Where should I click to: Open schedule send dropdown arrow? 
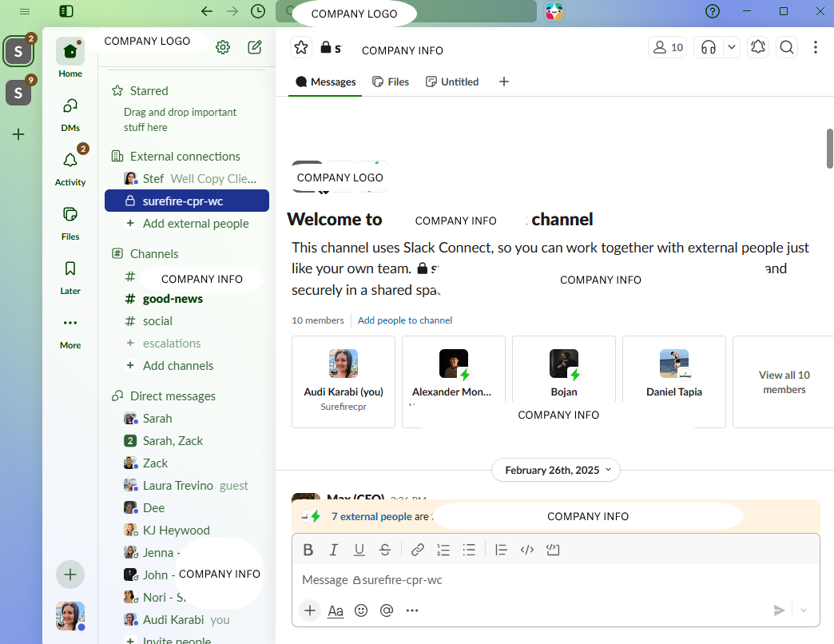click(x=804, y=610)
